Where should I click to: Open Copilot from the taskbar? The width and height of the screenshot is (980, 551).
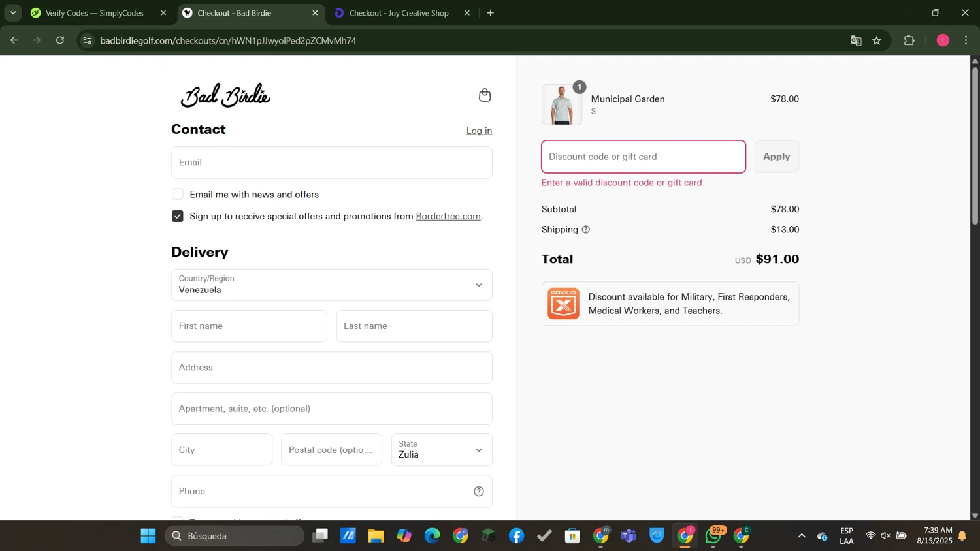coord(404,536)
